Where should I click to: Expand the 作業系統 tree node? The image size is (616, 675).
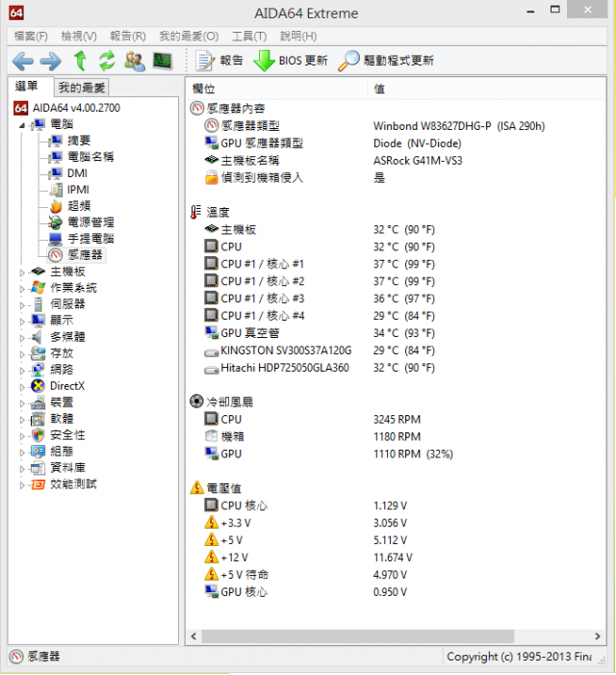[x=22, y=289]
